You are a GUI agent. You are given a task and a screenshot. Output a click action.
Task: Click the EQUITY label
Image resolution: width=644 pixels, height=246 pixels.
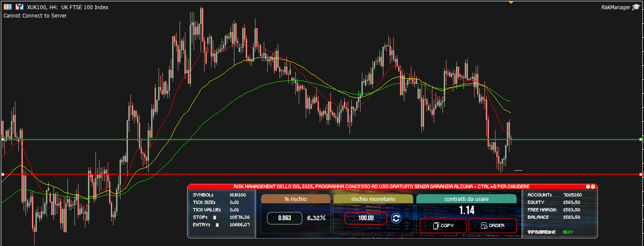tap(536, 202)
